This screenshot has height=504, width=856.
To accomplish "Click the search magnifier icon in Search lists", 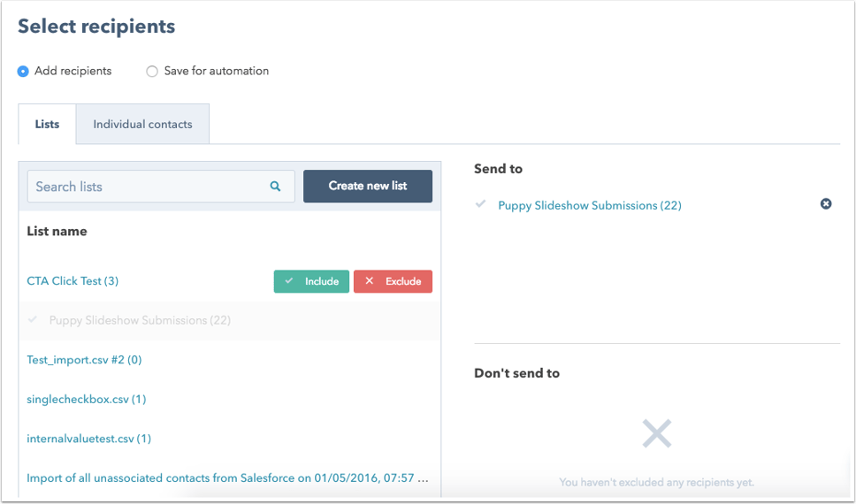I will pyautogui.click(x=275, y=187).
